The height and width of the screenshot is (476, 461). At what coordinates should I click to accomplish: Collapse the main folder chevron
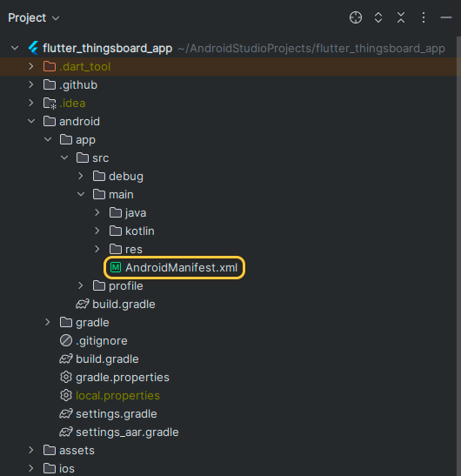coord(81,194)
